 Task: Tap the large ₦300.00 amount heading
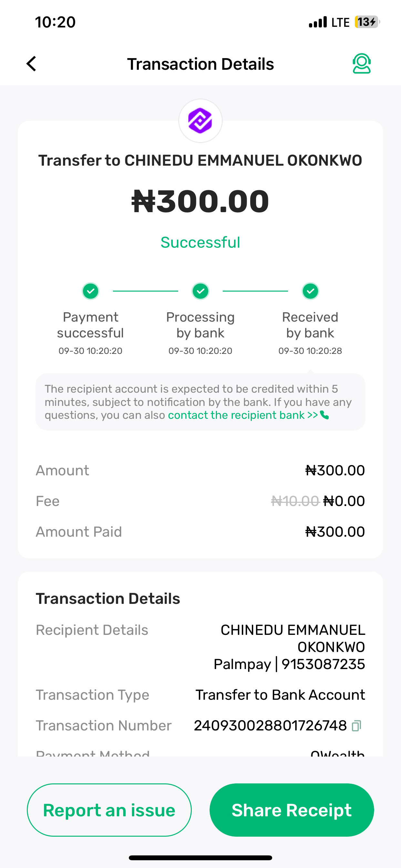pyautogui.click(x=200, y=201)
